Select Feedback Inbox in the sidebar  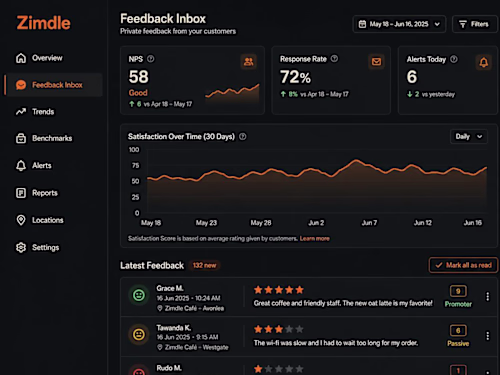[53, 85]
